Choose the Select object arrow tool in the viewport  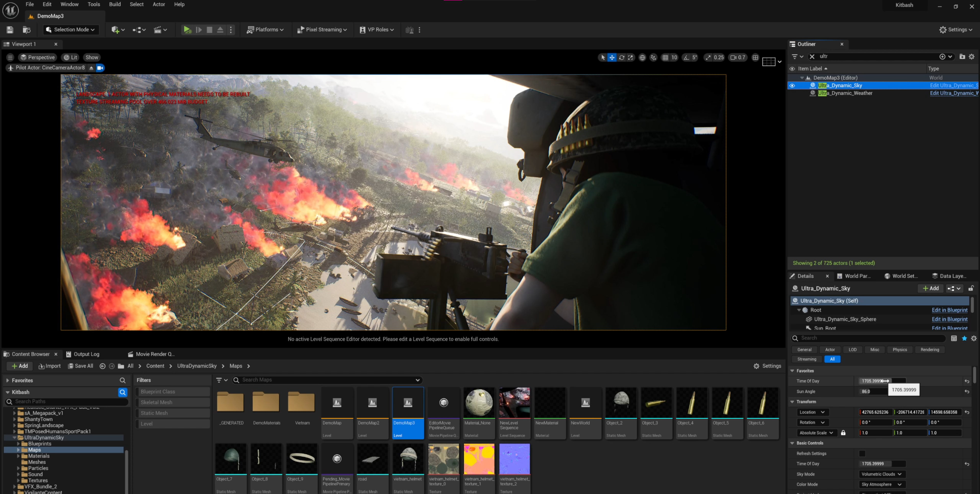603,57
